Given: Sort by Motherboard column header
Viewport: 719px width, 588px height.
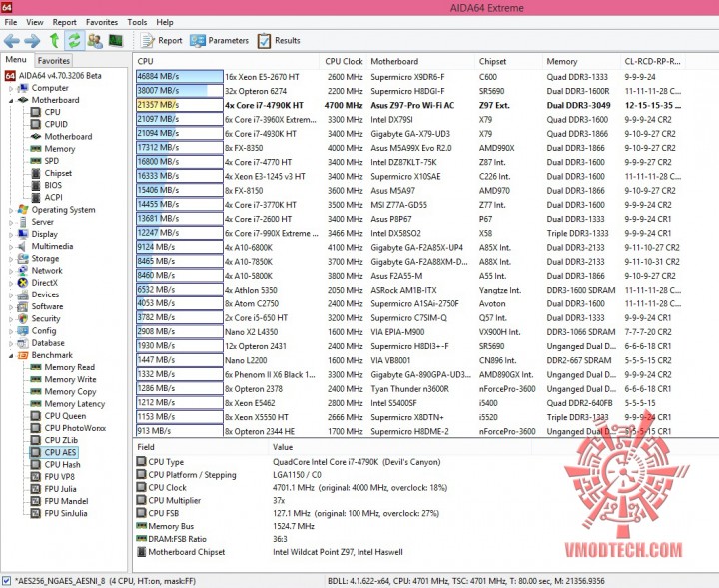Looking at the screenshot, I should tap(420, 62).
